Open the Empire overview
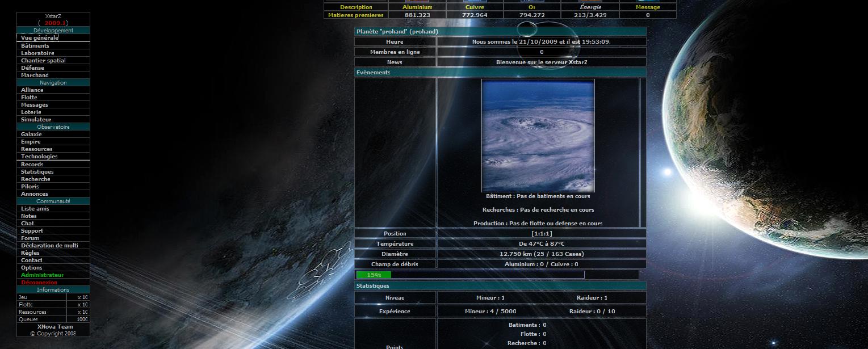The width and height of the screenshot is (868, 349). [x=31, y=142]
